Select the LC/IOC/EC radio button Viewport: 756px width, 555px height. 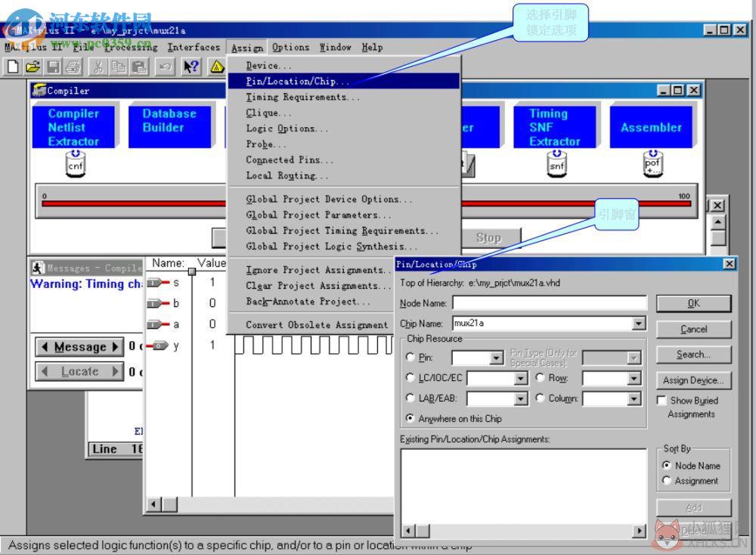point(411,377)
